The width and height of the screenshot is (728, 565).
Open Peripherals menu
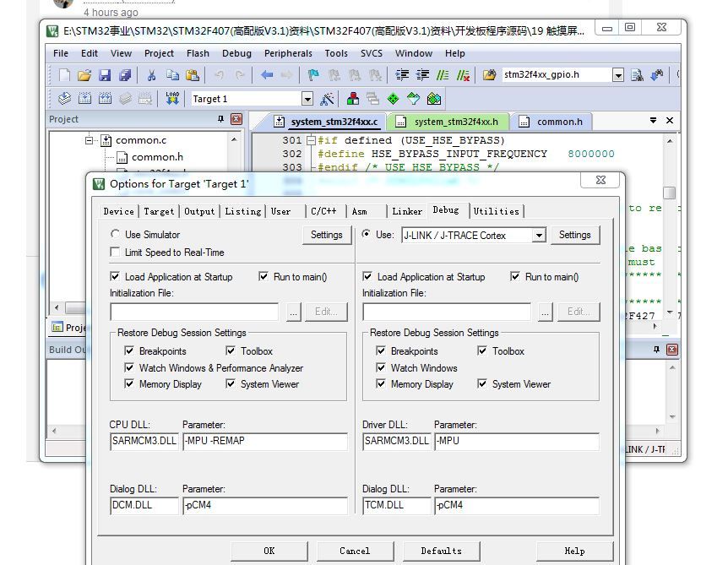[x=288, y=53]
